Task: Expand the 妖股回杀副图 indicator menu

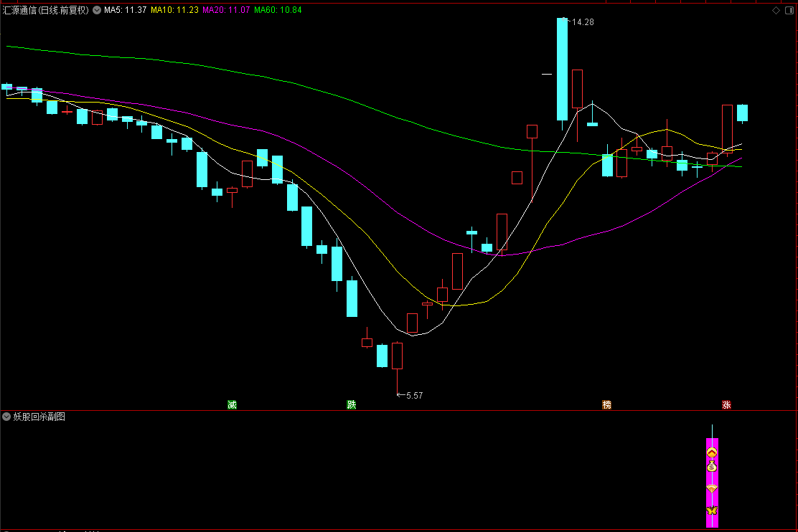Action: [6, 417]
